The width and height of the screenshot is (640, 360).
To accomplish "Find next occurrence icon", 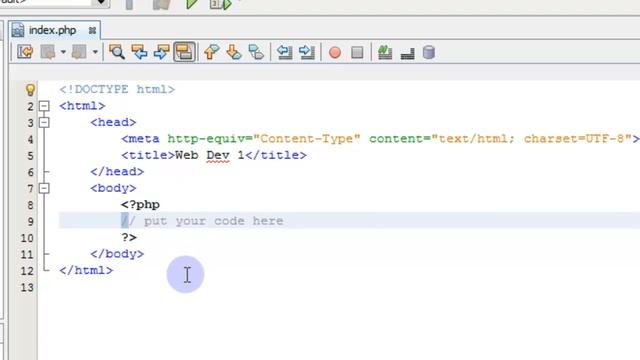I will point(162,52).
